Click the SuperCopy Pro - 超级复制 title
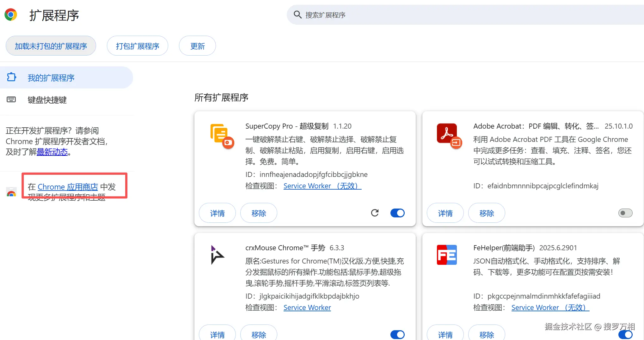 pos(287,126)
